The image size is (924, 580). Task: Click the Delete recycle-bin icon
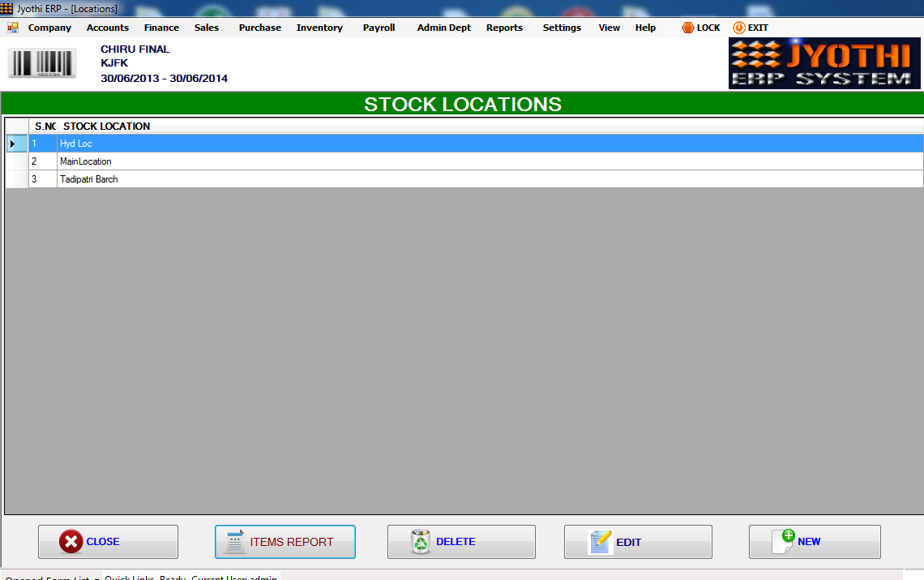421,541
